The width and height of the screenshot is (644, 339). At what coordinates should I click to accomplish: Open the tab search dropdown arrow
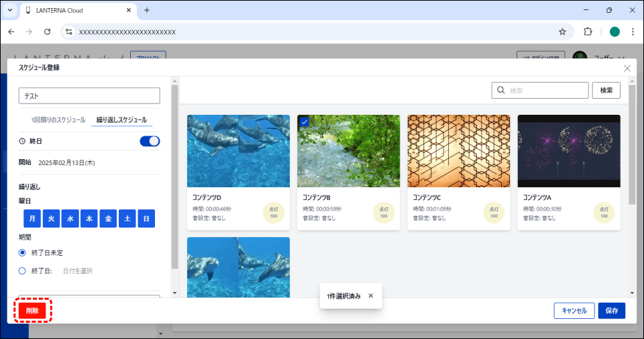(x=10, y=10)
